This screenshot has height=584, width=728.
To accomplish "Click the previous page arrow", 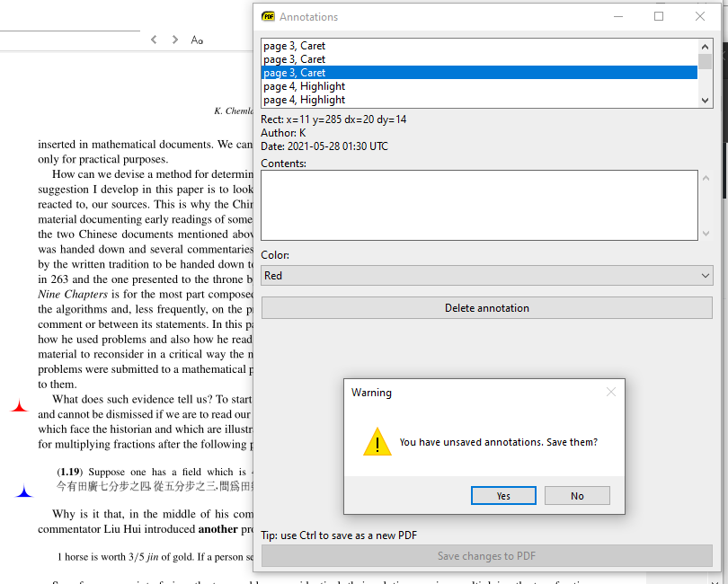I will (x=153, y=40).
